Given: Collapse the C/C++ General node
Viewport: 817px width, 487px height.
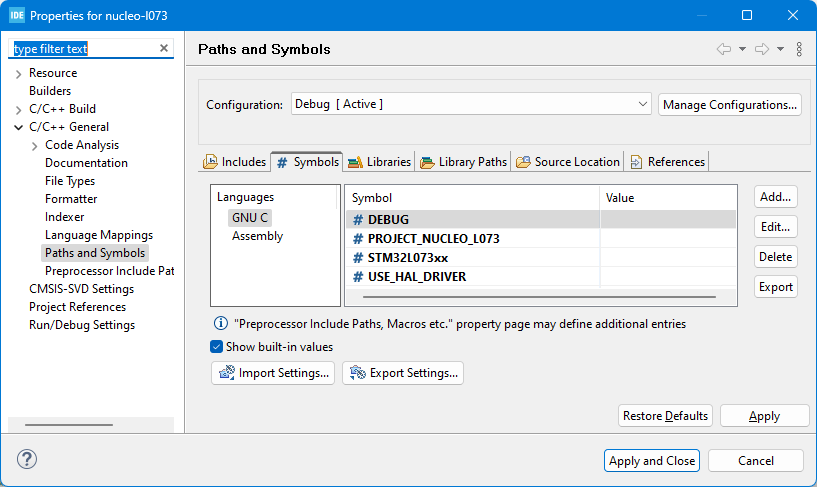Looking at the screenshot, I should [19, 127].
